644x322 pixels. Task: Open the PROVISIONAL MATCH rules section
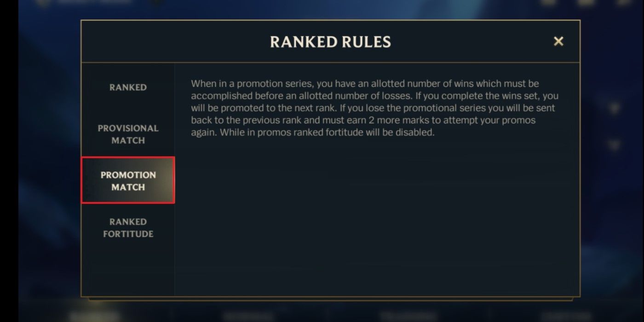(128, 134)
